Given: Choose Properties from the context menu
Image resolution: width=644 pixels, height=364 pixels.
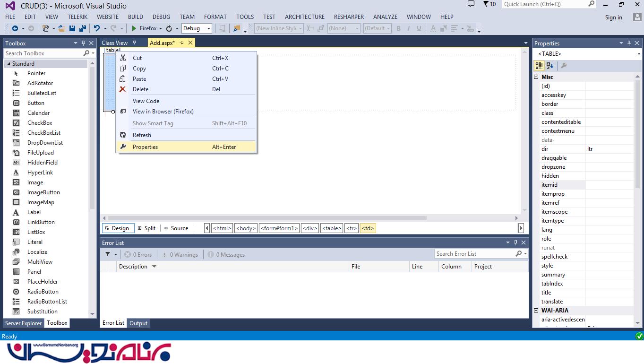Looking at the screenshot, I should click(145, 147).
